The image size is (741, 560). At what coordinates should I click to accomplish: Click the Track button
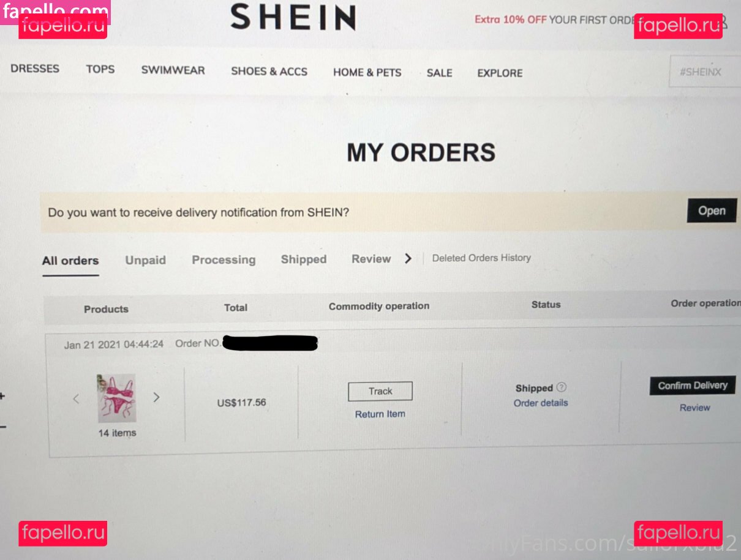click(380, 391)
